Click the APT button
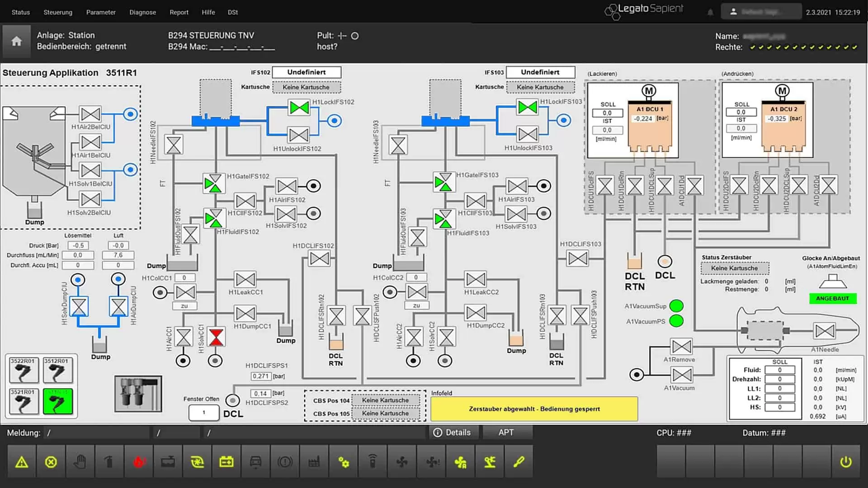The width and height of the screenshot is (868, 488). point(507,432)
